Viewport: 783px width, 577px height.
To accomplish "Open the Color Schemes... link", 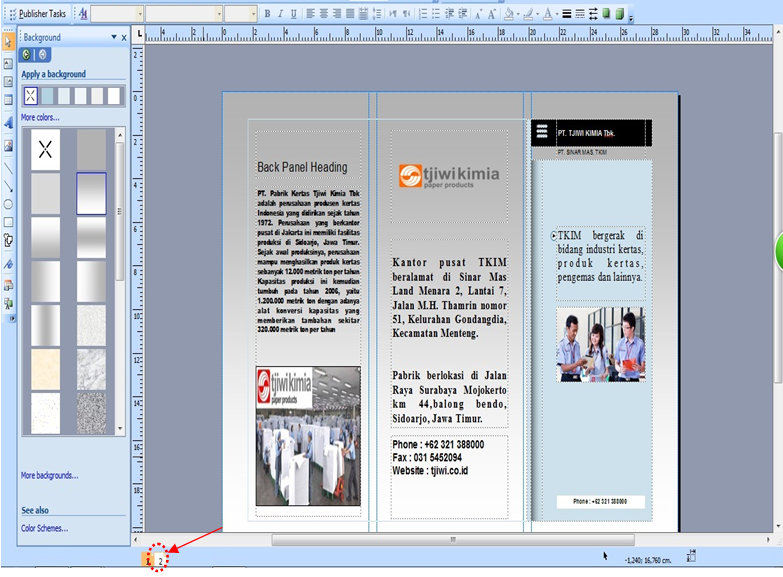I will coord(44,528).
